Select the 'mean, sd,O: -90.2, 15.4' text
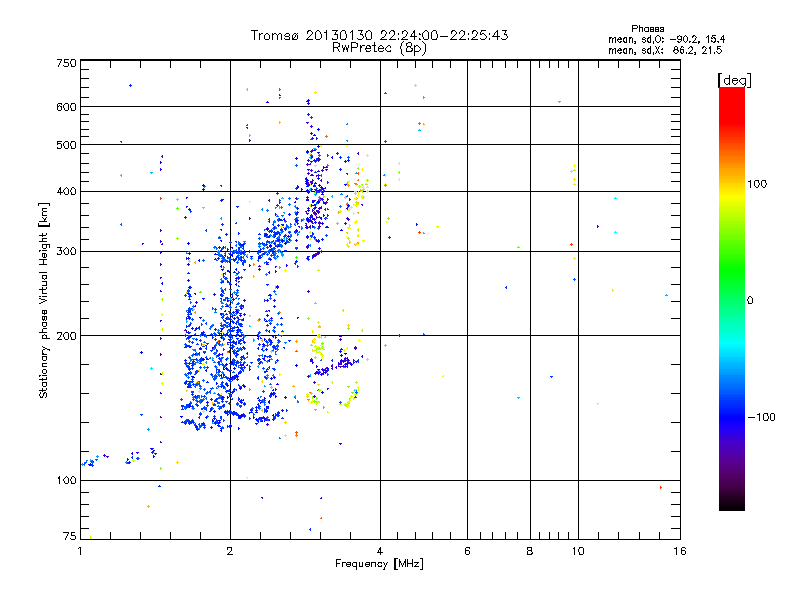 point(666,39)
